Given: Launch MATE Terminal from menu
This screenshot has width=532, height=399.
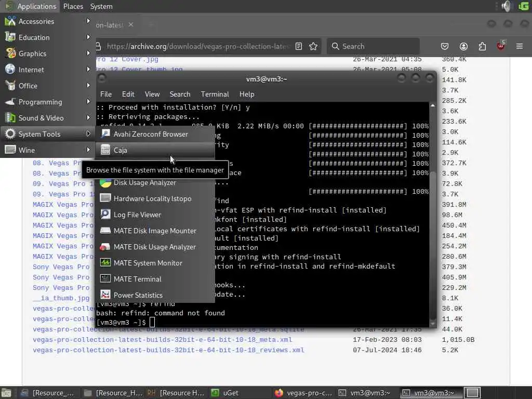Looking at the screenshot, I should coord(155,279).
